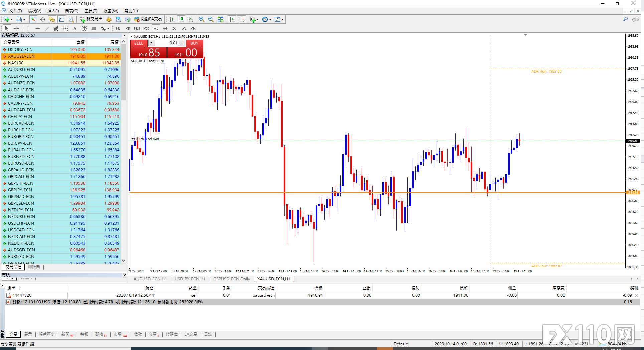
Task: Toggle the Terminal panel icon
Action: click(x=61, y=19)
